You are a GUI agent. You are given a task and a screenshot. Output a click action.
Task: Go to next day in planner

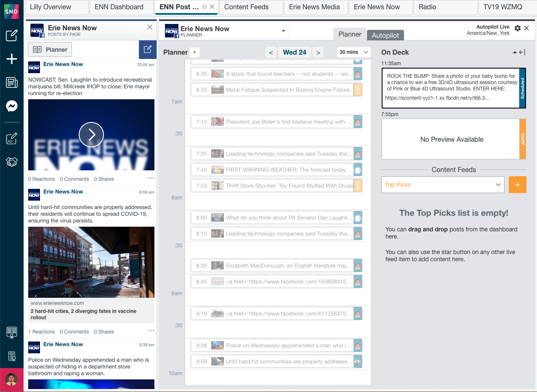click(x=318, y=52)
